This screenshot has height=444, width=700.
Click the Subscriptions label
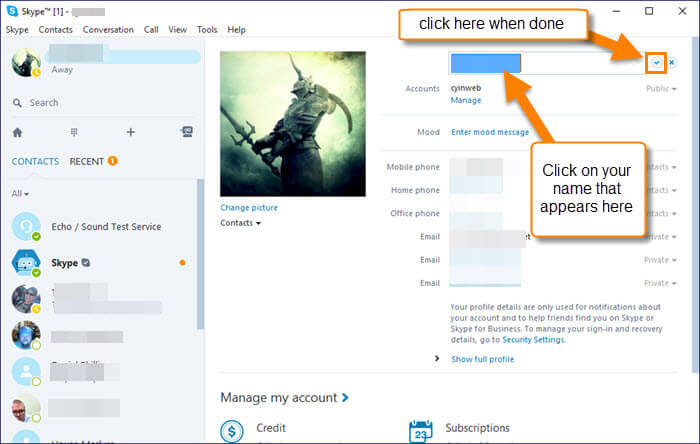pos(477,428)
